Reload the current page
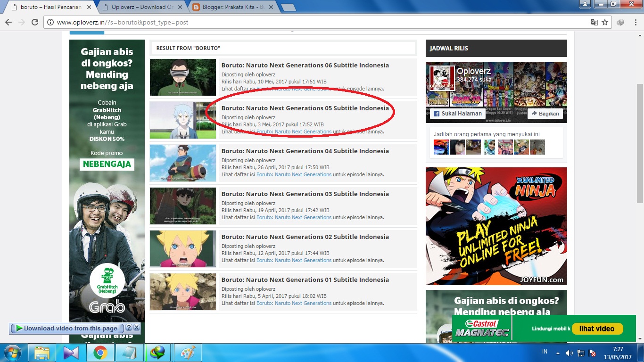The width and height of the screenshot is (644, 362). (35, 22)
